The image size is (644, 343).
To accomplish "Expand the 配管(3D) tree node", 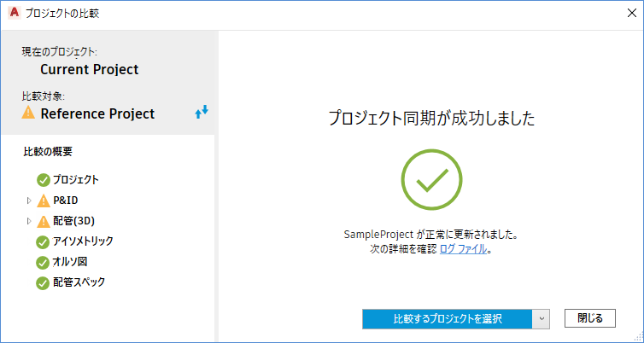I will coord(30,221).
